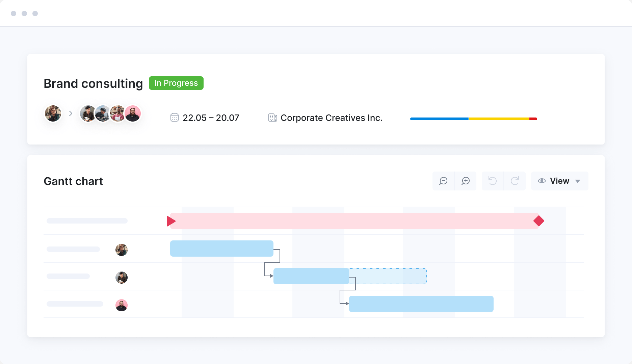
Task: Click the zoom out magnifier icon
Action: [x=443, y=181]
